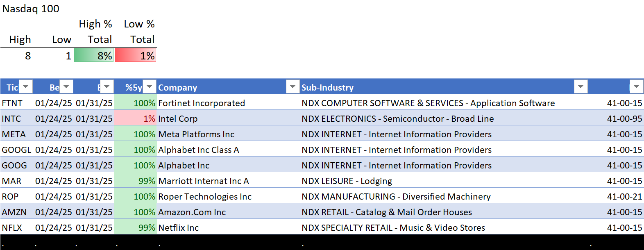Image resolution: width=644 pixels, height=250 pixels.
Task: Click the Sub-Industry column header
Action: coord(328,87)
